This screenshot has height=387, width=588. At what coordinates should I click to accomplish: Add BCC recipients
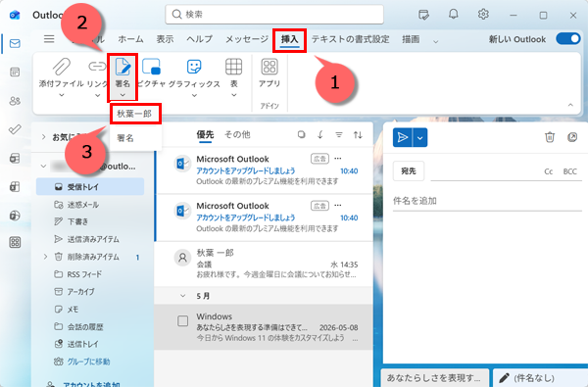tap(570, 171)
